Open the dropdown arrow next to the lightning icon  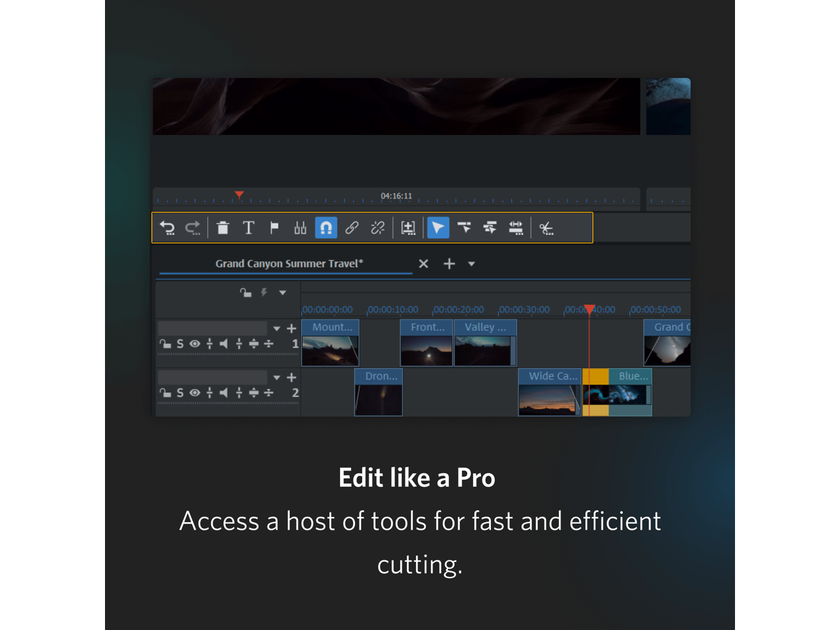click(282, 293)
